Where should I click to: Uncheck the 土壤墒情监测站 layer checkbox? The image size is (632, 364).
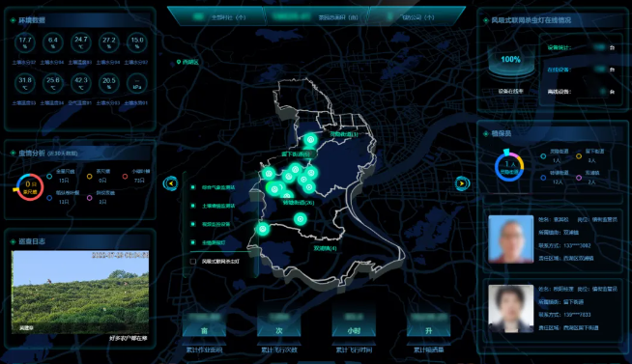click(x=193, y=206)
